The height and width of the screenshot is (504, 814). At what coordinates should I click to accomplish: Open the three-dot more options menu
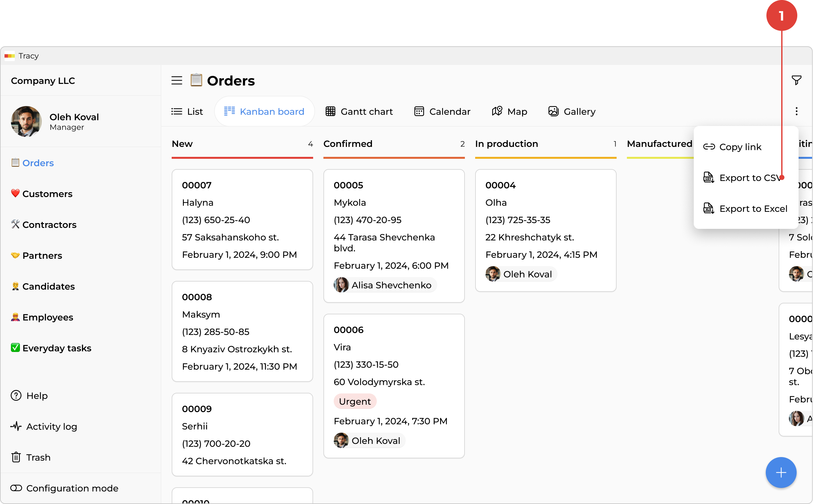796,111
